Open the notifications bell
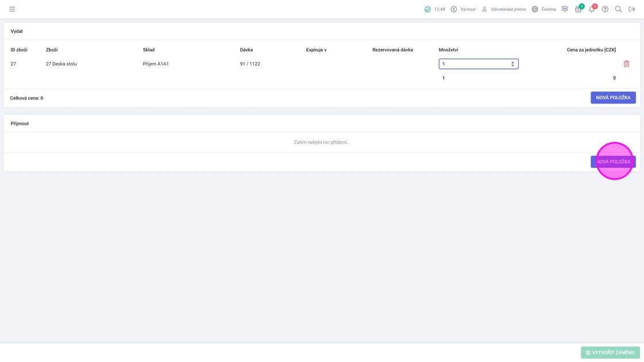The image size is (644, 362). pyautogui.click(x=592, y=9)
